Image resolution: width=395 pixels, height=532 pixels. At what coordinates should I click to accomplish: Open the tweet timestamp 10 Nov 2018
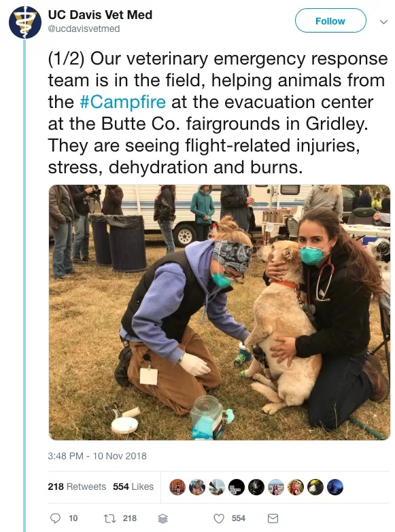(97, 456)
